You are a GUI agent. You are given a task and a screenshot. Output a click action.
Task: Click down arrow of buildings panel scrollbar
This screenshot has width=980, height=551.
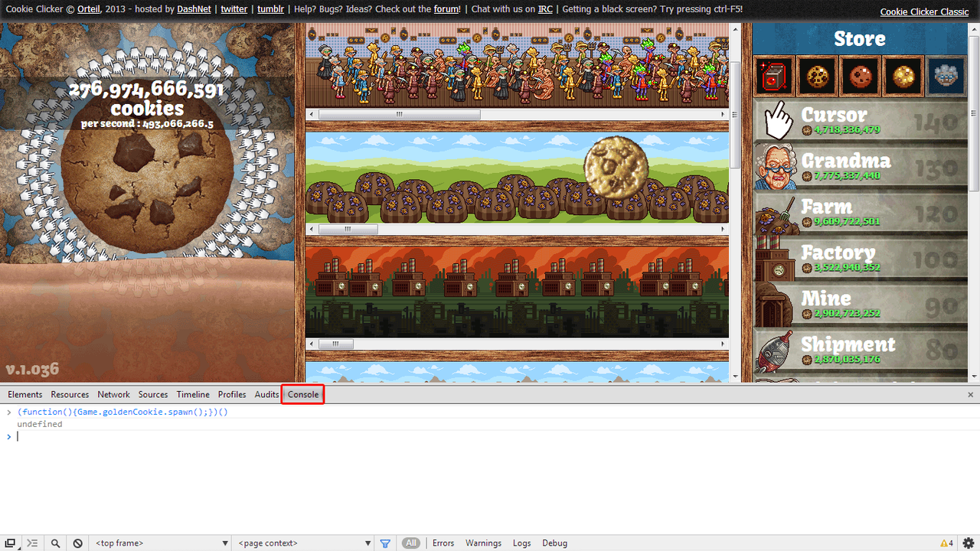tap(735, 375)
